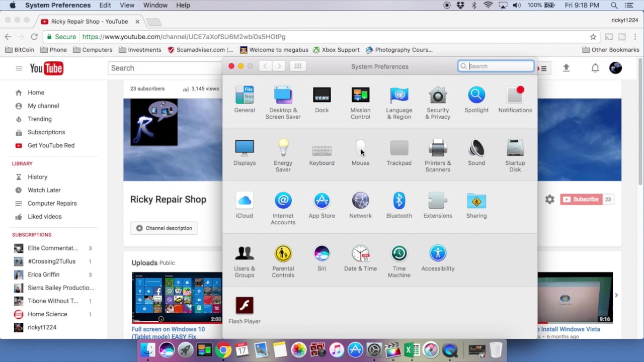Open the Help menu in menu bar
The width and height of the screenshot is (644, 362).
point(183,5)
